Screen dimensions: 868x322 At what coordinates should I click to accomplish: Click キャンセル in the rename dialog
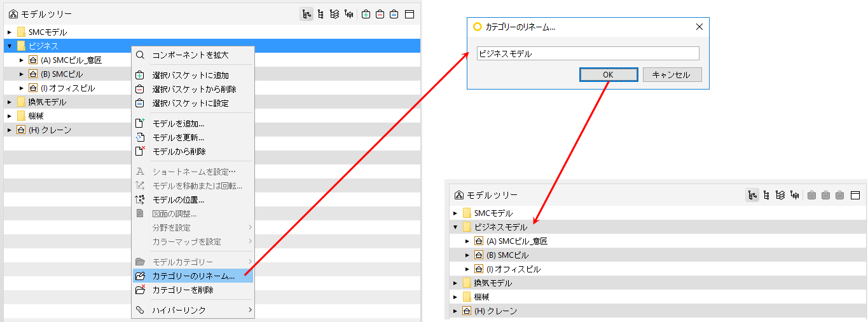672,74
